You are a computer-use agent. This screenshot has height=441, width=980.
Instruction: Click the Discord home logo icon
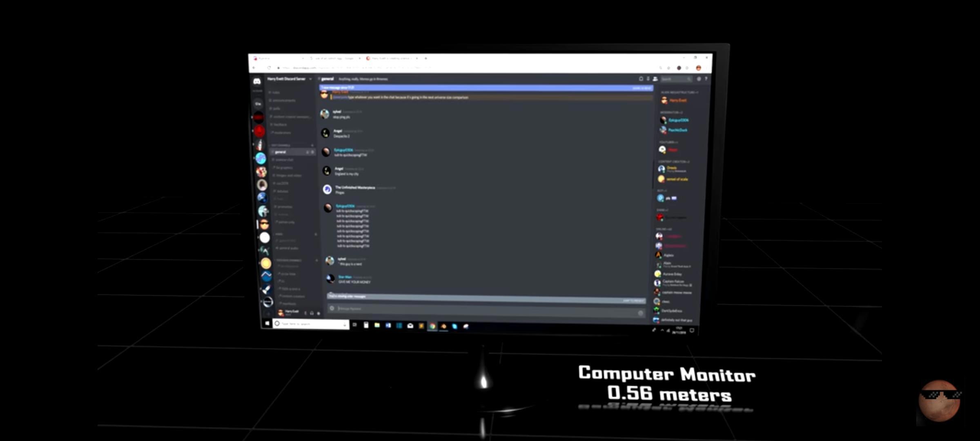pos(257,81)
